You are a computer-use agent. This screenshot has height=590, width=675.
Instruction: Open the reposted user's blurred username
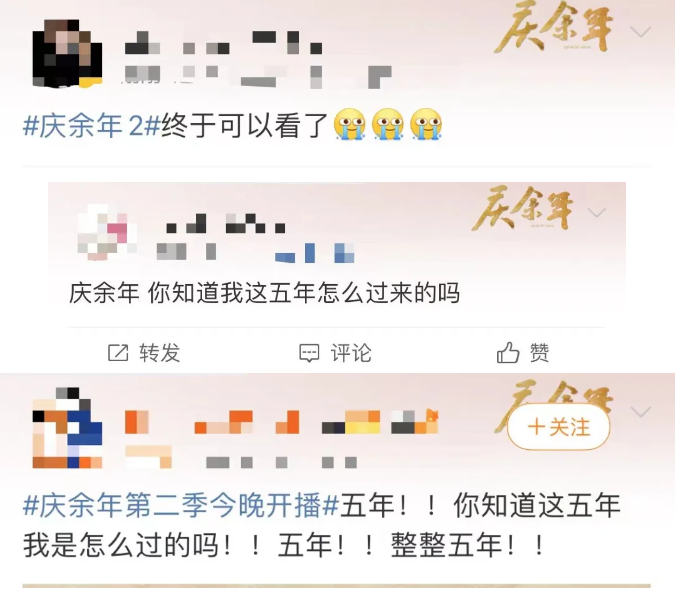point(225,223)
